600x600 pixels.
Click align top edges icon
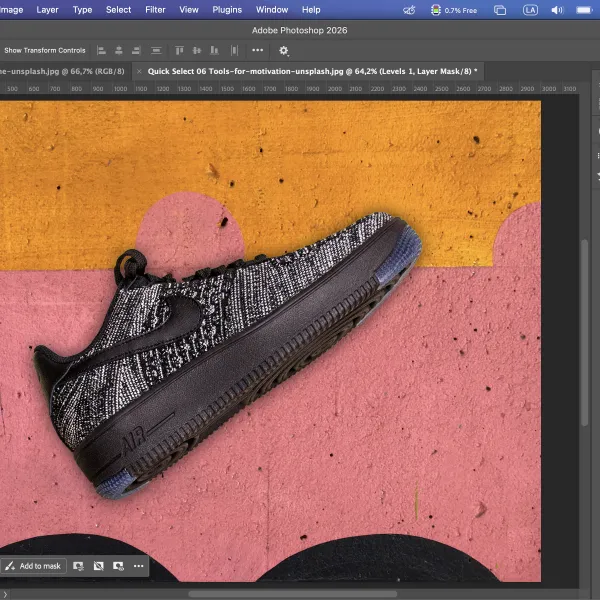point(179,51)
